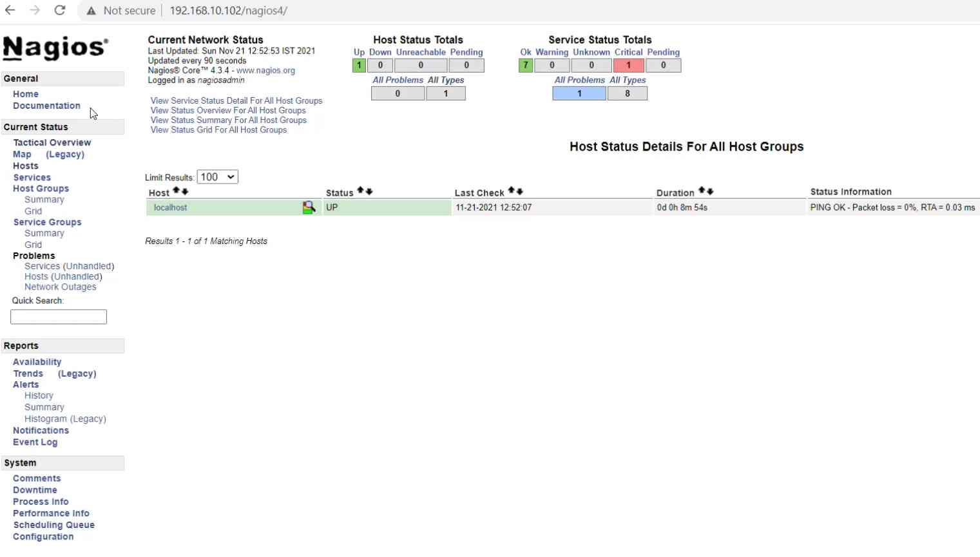Screen dimensions: 980x557
Task: Open Summary under Service Groups
Action: [x=44, y=233]
